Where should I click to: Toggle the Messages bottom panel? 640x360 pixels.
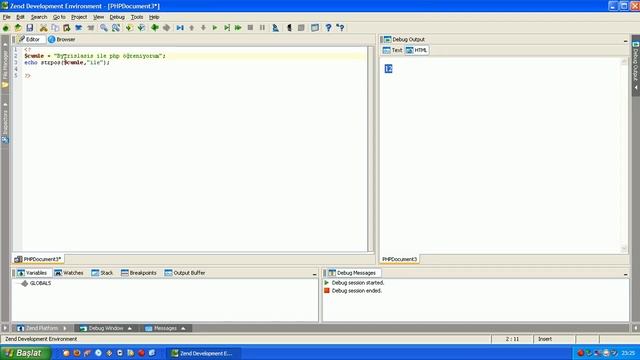click(x=165, y=328)
